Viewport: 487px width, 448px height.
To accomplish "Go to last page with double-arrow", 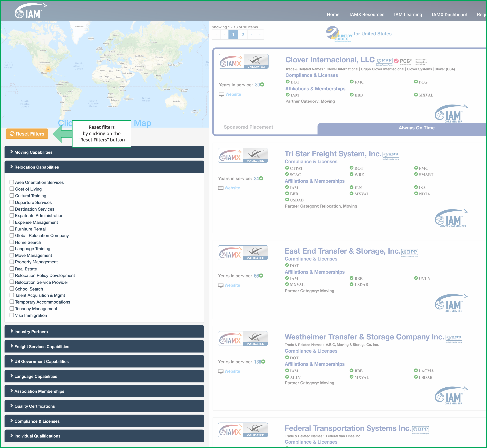I will pyautogui.click(x=260, y=35).
